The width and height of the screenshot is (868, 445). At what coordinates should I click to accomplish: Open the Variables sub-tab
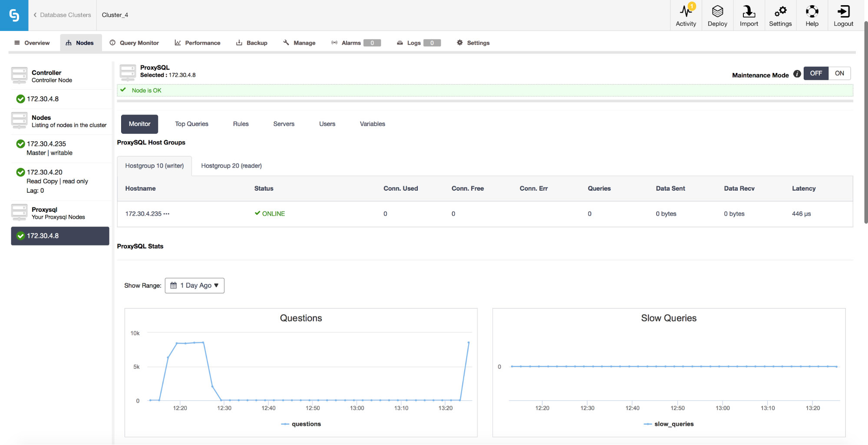372,124
